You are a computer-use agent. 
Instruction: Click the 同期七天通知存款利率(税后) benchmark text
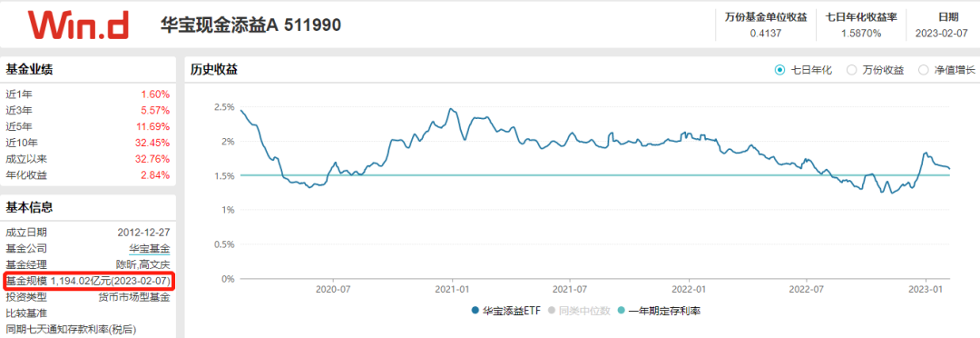(x=71, y=329)
